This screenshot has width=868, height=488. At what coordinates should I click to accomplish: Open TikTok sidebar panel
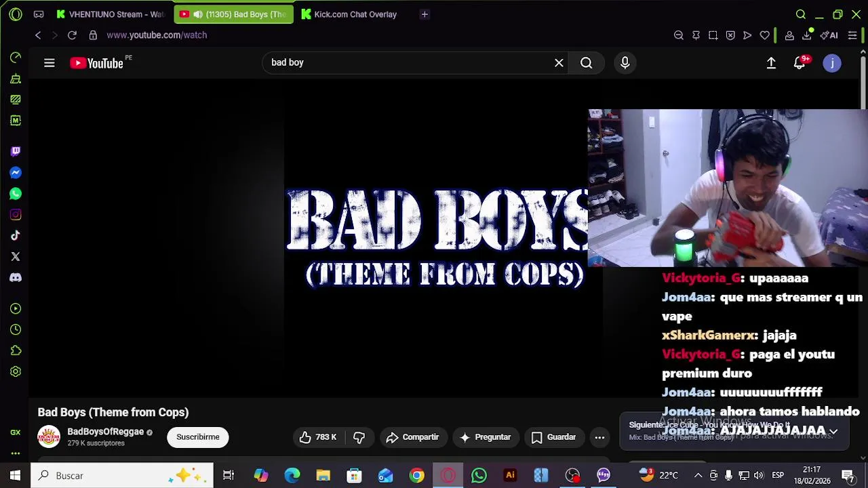(16, 236)
